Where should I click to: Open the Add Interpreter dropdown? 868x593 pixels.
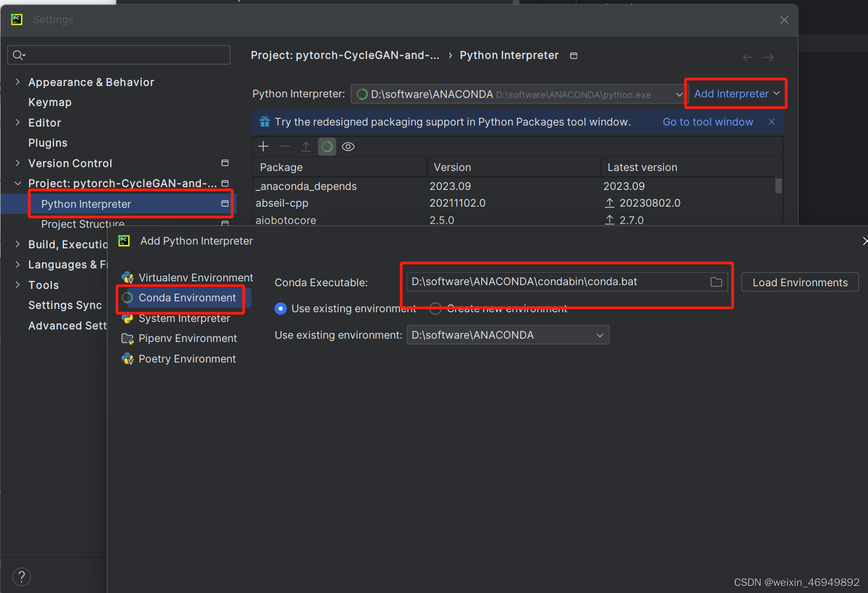(x=736, y=94)
